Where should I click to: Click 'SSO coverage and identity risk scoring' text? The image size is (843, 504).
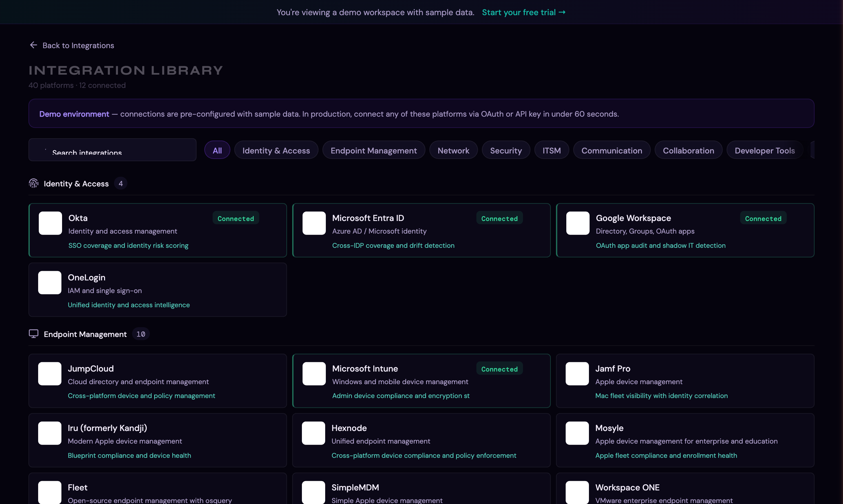tap(128, 245)
